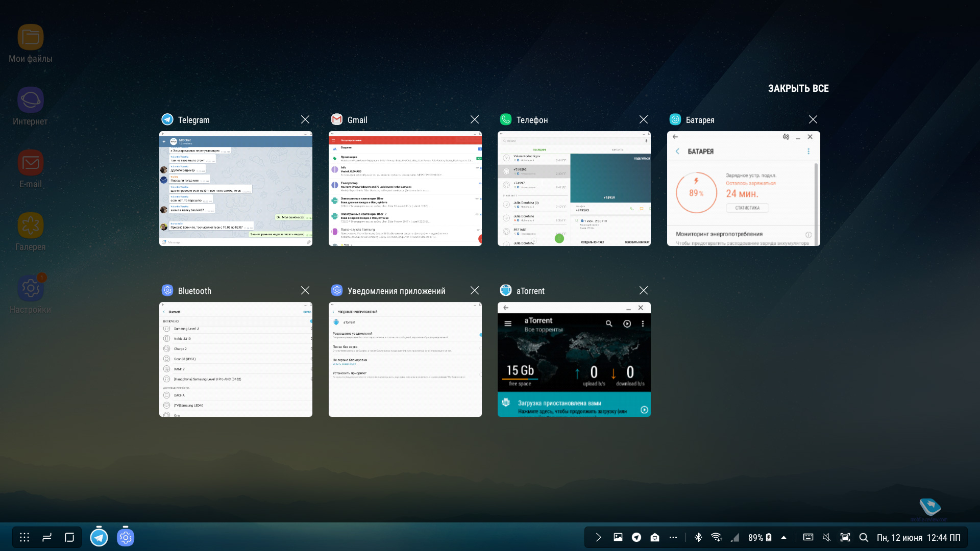
Task: Click the Gmail card header icon
Action: click(x=337, y=119)
